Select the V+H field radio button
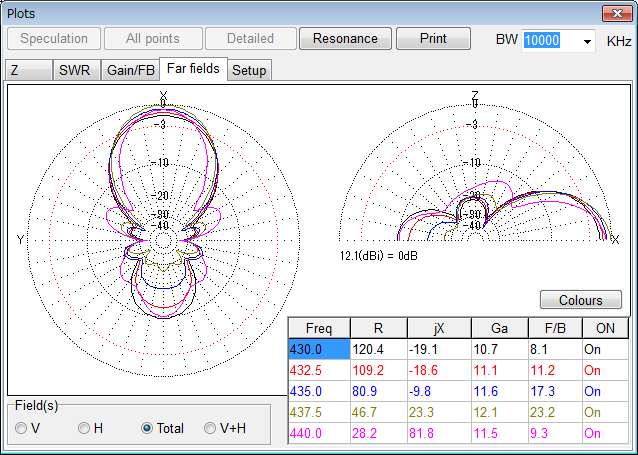The height and width of the screenshot is (455, 638). (211, 428)
